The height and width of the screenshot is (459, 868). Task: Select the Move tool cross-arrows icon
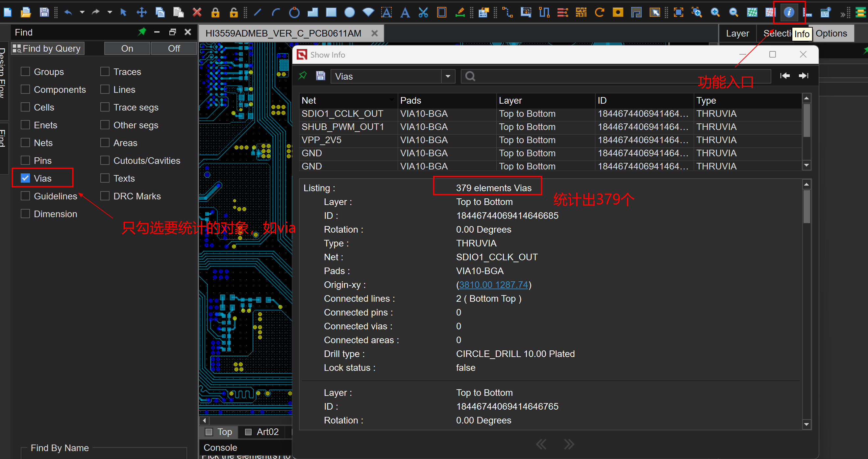(x=141, y=13)
